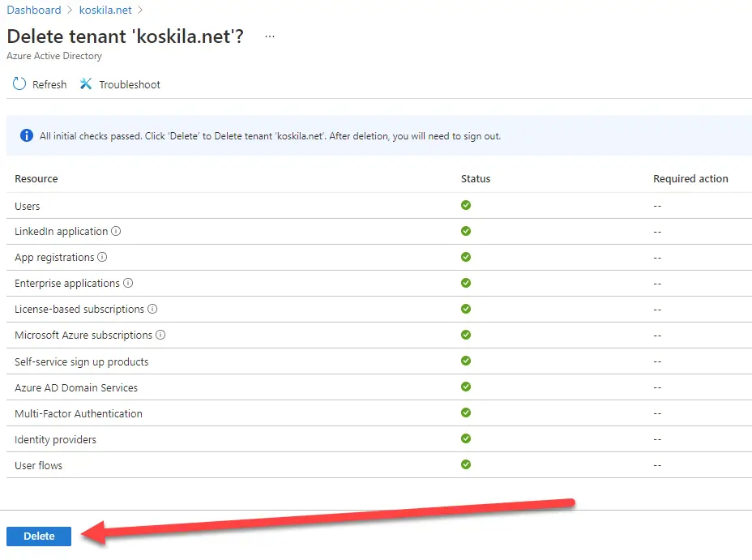This screenshot has width=752, height=560.
Task: Click green check for Multi-Factor Authentication
Action: coord(466,413)
